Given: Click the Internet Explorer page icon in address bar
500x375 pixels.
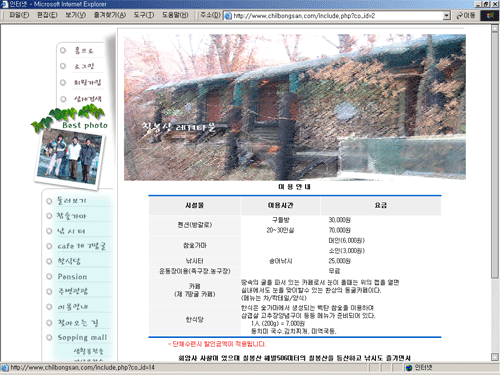Looking at the screenshot, I should coord(228,16).
